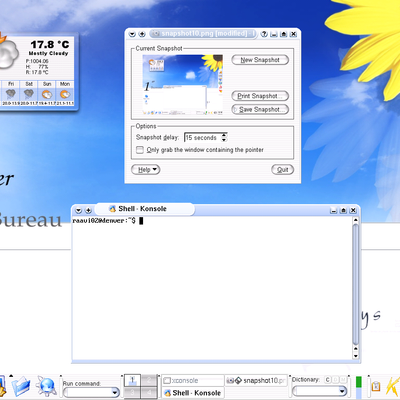
Task: Toggle the sticky pin icon on Konsole title bar
Action: [88, 210]
